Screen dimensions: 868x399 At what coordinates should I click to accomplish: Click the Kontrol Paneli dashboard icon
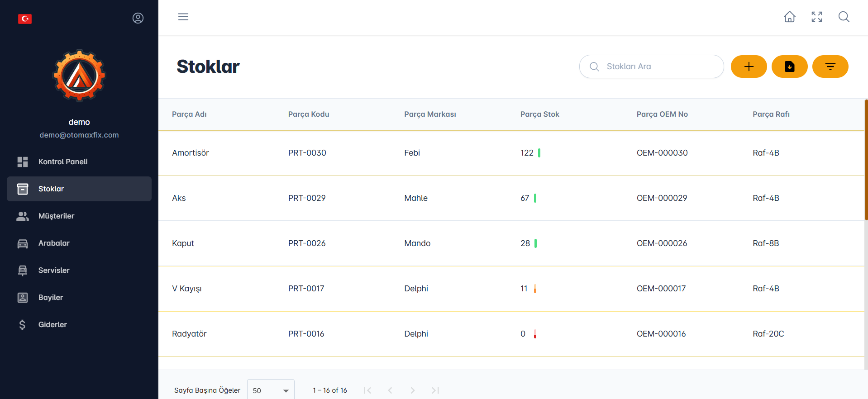pyautogui.click(x=23, y=162)
